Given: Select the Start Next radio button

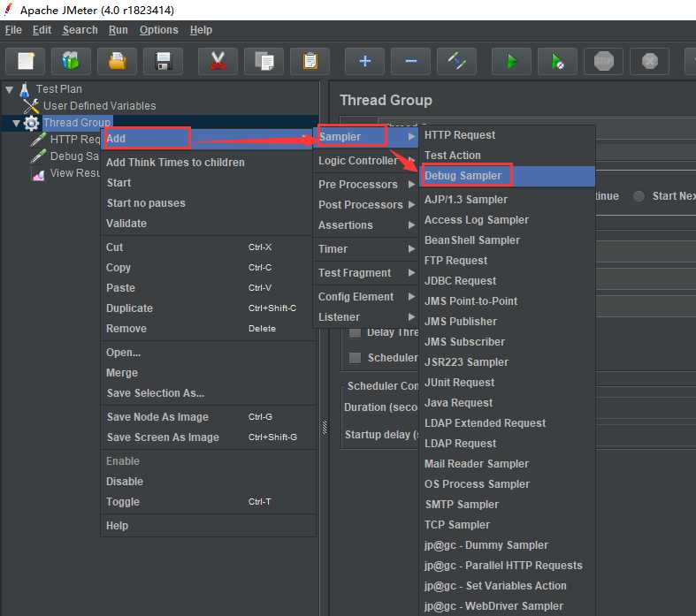Looking at the screenshot, I should [639, 196].
